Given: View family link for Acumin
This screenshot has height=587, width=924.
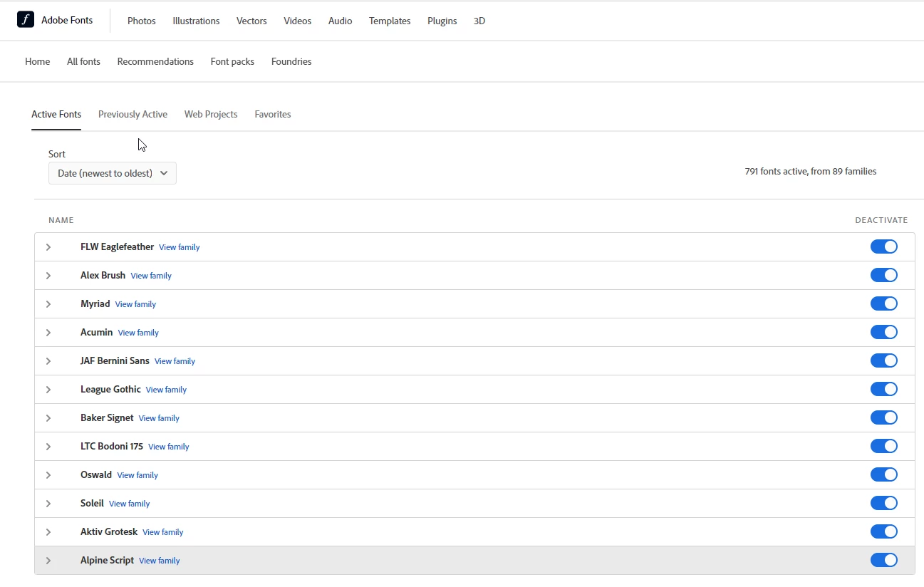Looking at the screenshot, I should 138,333.
